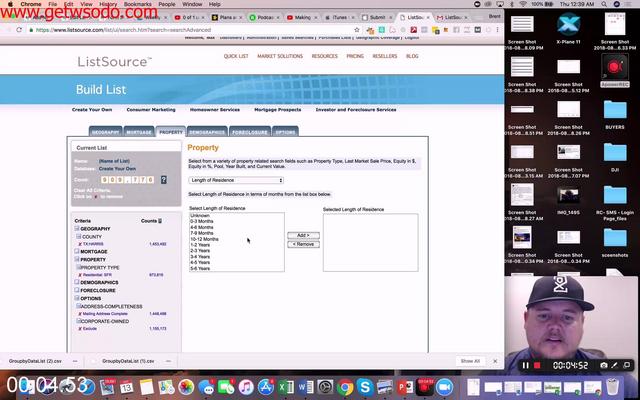Open options for GroupbyDataList (1).csv download
Viewport: 640px width, 400px height.
[x=169, y=361]
